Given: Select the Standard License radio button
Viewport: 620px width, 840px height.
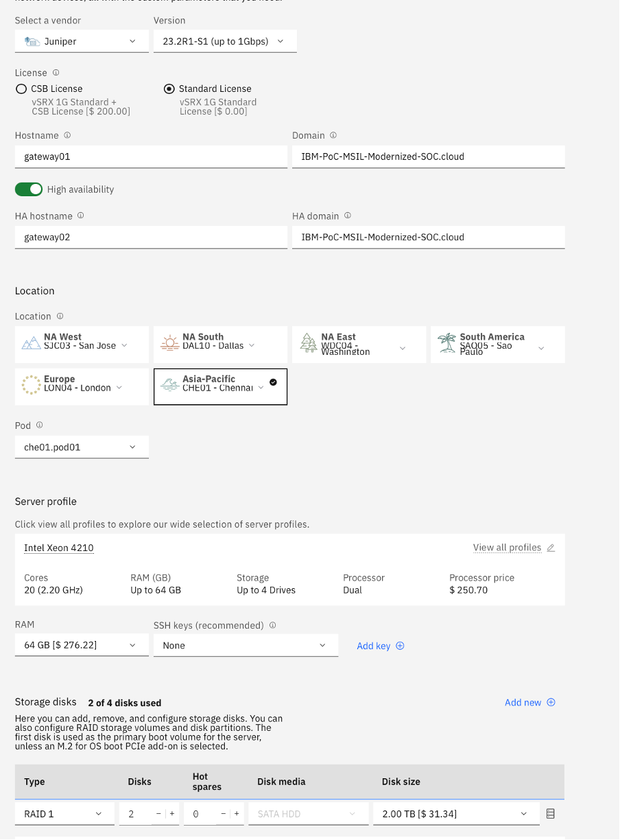Looking at the screenshot, I should pyautogui.click(x=169, y=89).
